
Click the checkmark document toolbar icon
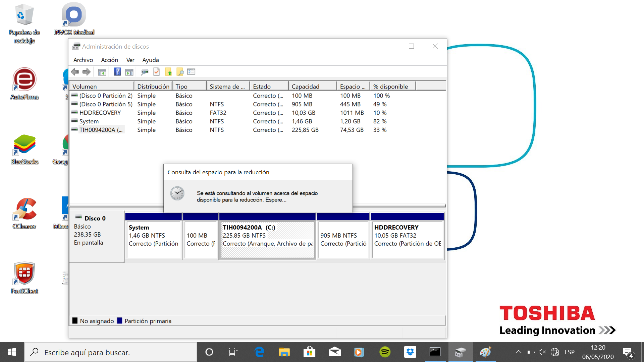pyautogui.click(x=156, y=72)
